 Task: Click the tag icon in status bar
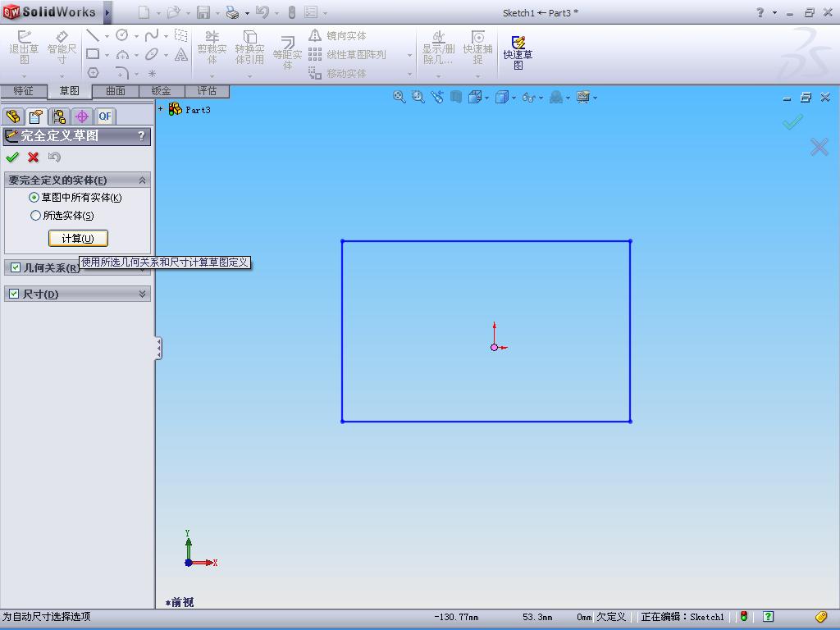click(x=821, y=617)
